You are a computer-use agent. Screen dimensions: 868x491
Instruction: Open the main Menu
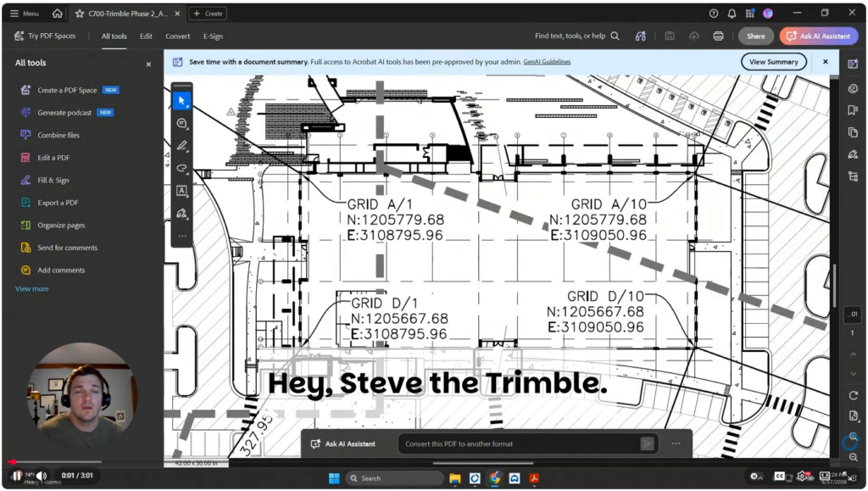click(25, 14)
